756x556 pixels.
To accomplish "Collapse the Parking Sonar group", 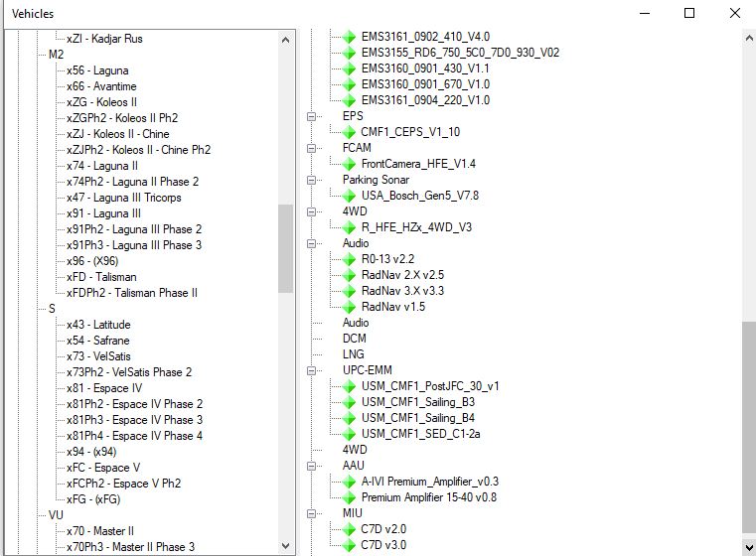I will point(312,180).
